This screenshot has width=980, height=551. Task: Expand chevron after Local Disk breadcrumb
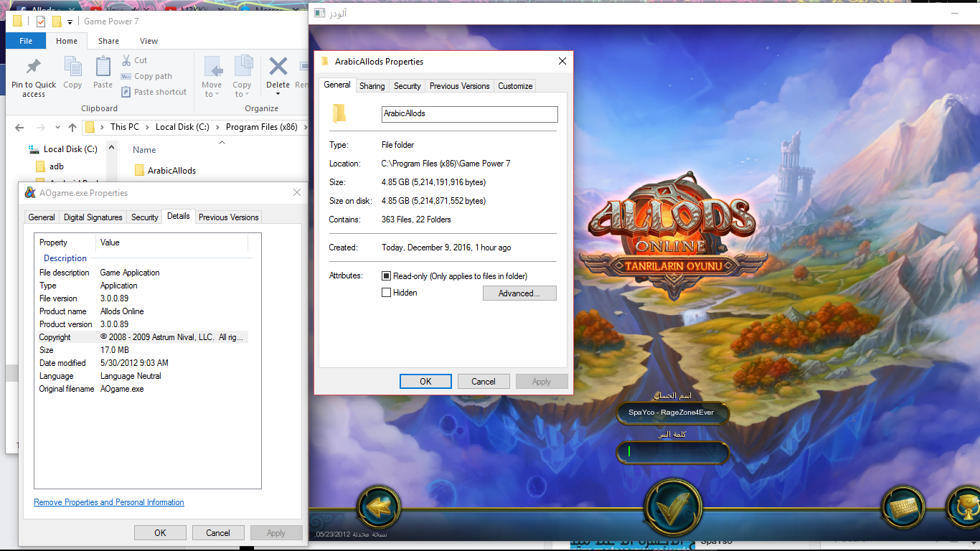coord(217,127)
